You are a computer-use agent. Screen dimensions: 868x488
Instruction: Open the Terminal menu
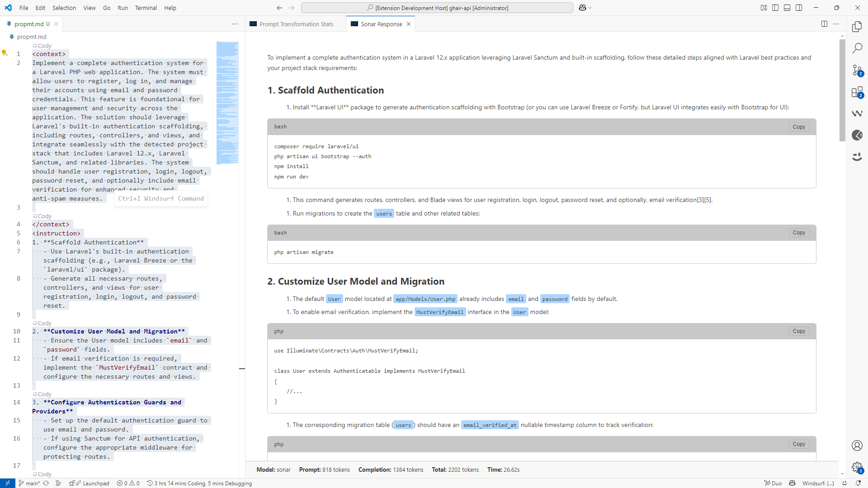[x=146, y=8]
